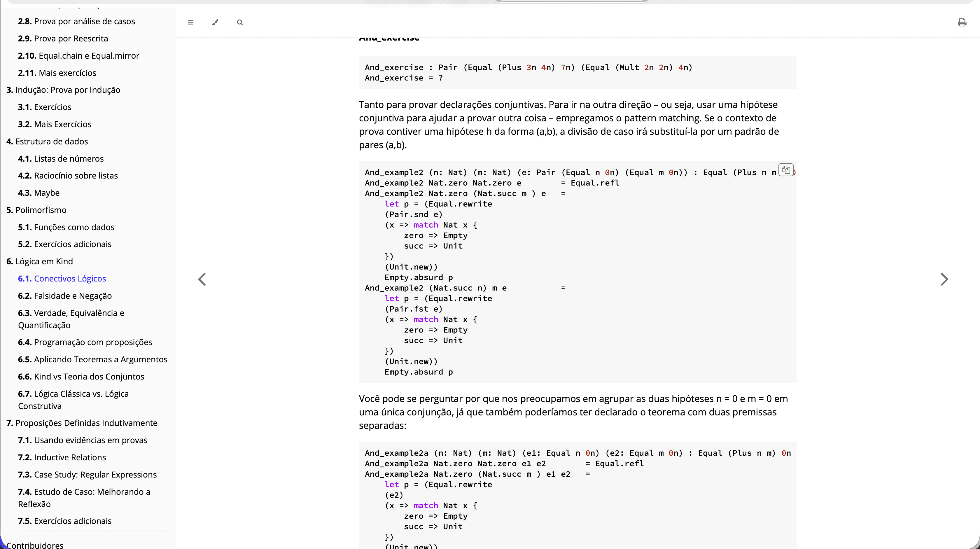980x549 pixels.
Task: Open 7.5 Exercícios adicionais section
Action: (x=65, y=521)
